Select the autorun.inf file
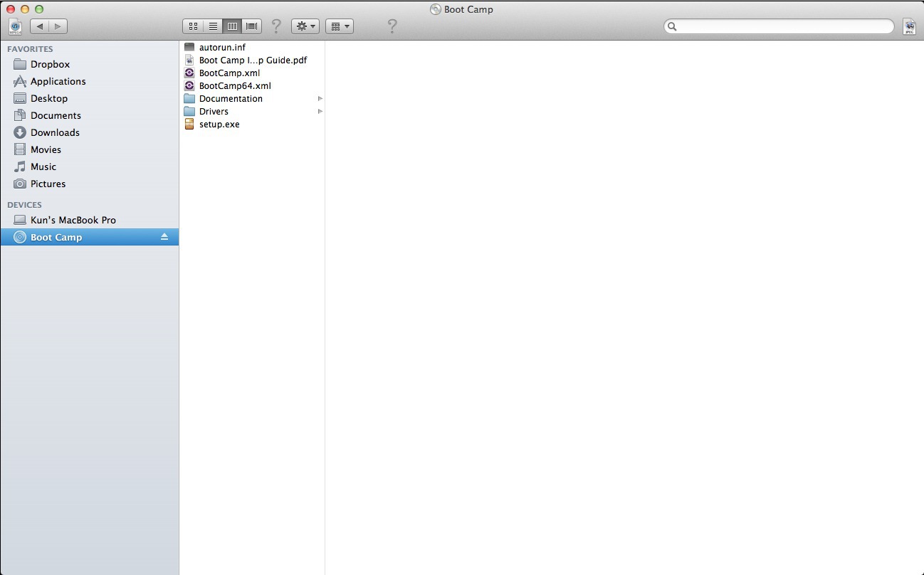924x575 pixels. click(x=253, y=47)
